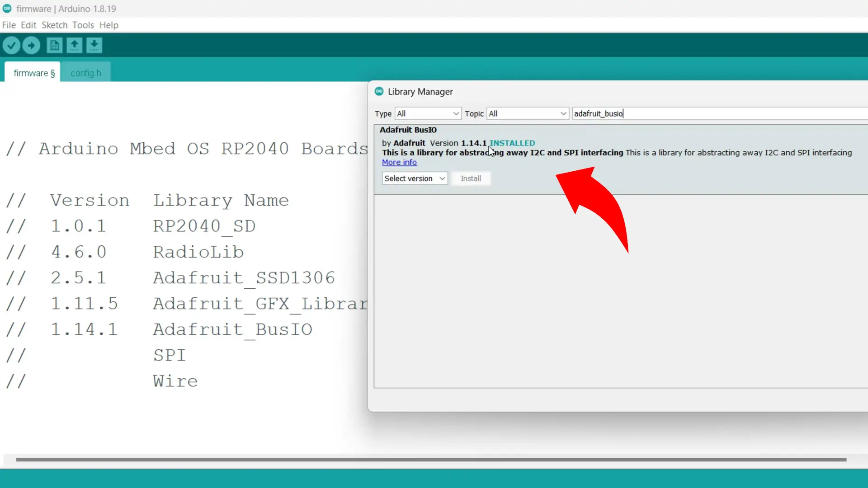Click the Adafruit_SSD1306 comment line
Image resolution: width=868 pixels, height=488 pixels.
coord(170,277)
